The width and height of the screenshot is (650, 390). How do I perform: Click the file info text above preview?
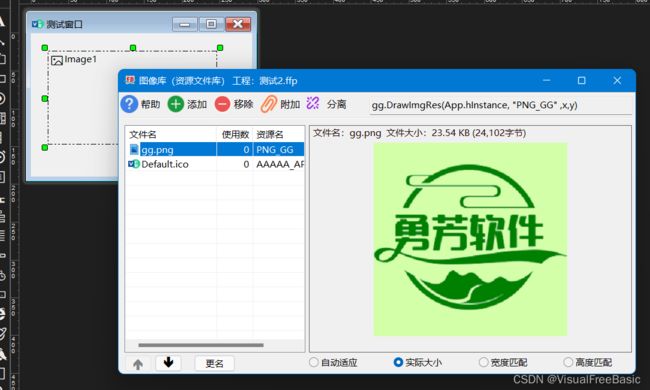[x=419, y=133]
